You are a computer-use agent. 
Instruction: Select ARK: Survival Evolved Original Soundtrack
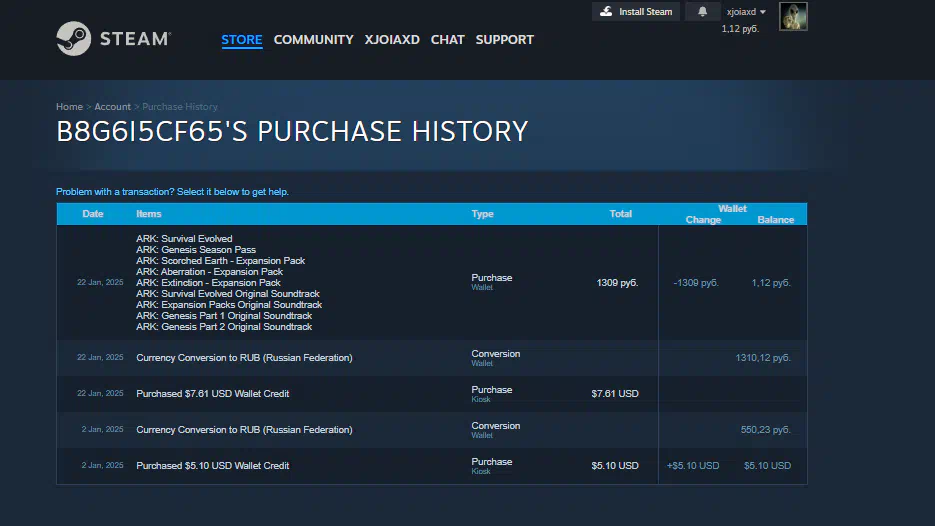click(228, 293)
